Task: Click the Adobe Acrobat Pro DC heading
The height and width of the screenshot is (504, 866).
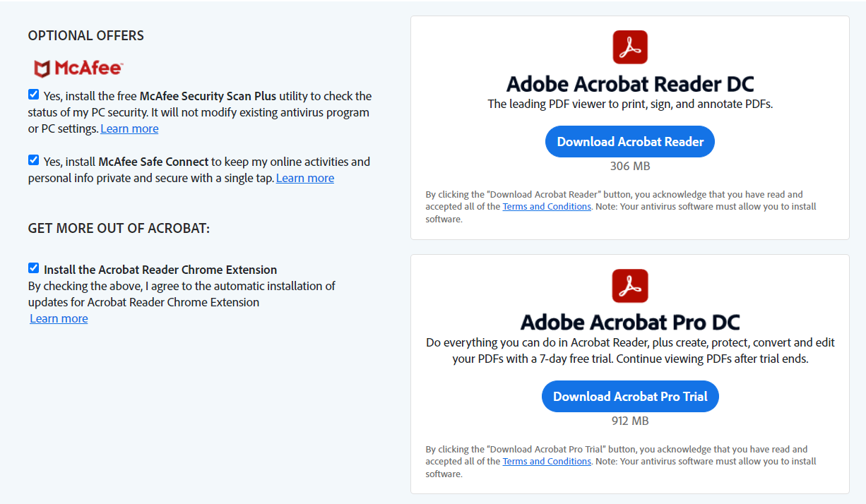Action: [x=630, y=323]
